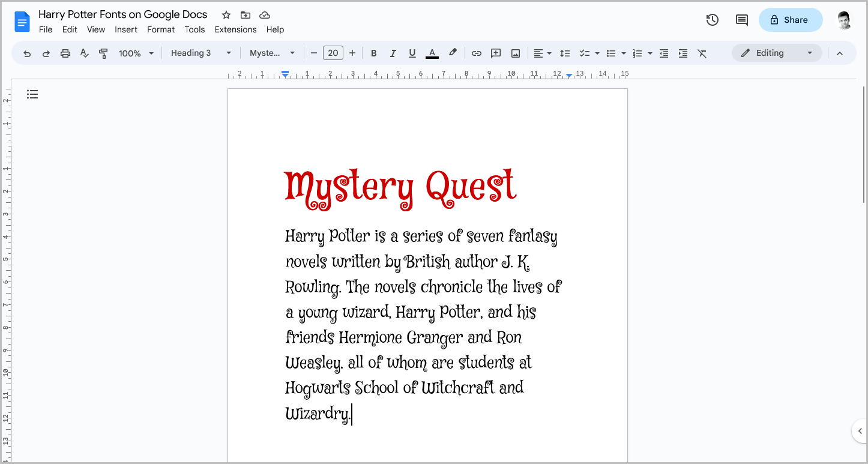Add a comment
This screenshot has width=868, height=464.
pos(495,53)
